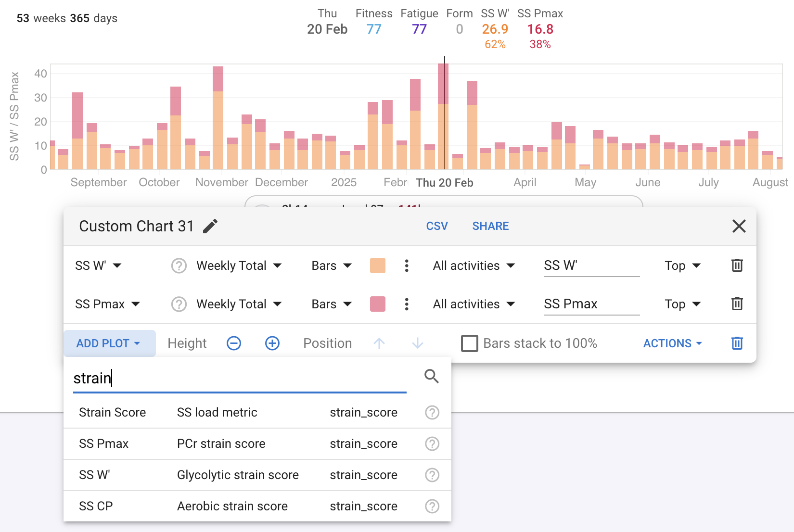Click the SS Pmax label text field
The height and width of the screenshot is (532, 794).
591,304
